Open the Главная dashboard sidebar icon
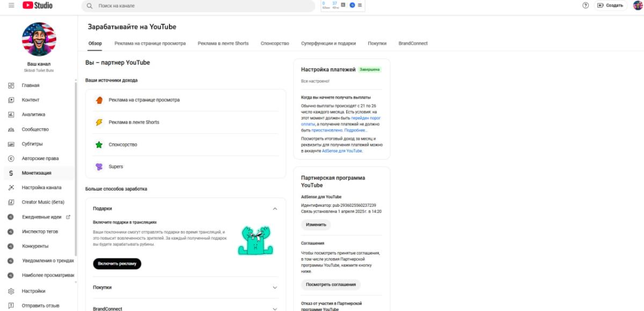The width and height of the screenshot is (644, 311). [11, 85]
